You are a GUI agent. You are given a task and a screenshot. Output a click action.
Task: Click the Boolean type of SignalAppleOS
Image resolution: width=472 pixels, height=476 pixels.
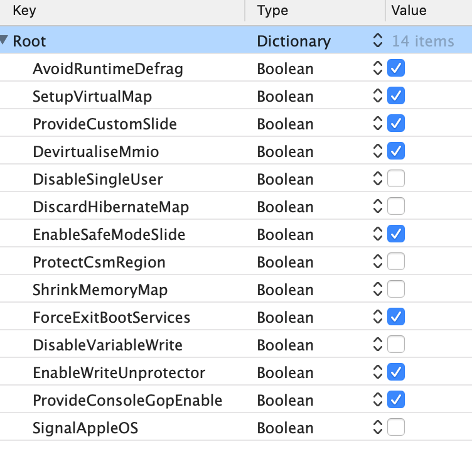285,428
